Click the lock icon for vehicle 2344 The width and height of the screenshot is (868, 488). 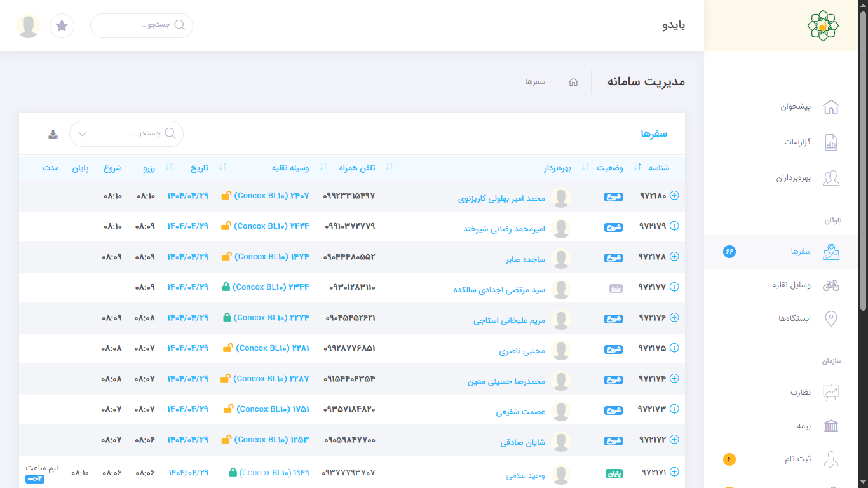[226, 287]
